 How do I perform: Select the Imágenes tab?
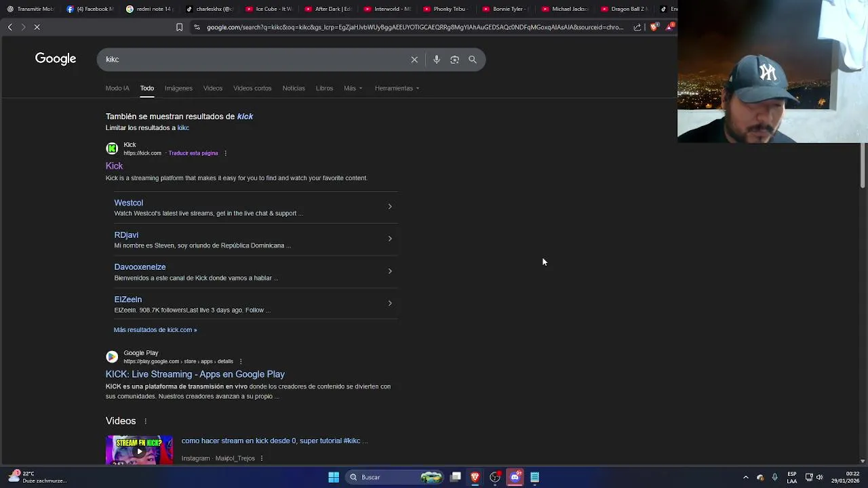[178, 88]
